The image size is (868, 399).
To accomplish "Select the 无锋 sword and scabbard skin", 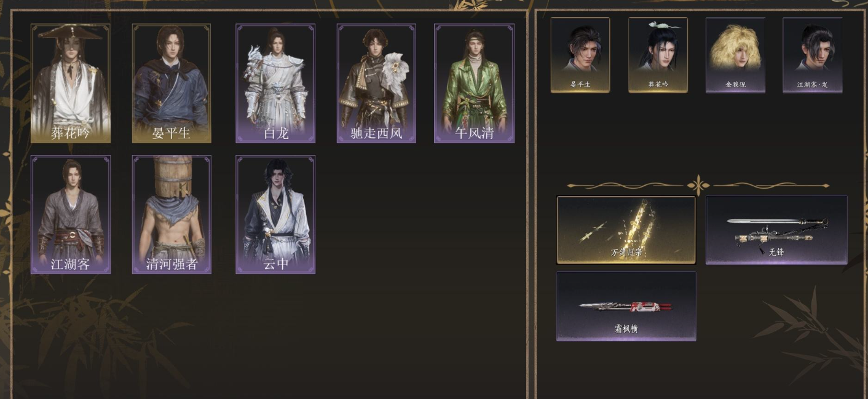I will click(776, 230).
